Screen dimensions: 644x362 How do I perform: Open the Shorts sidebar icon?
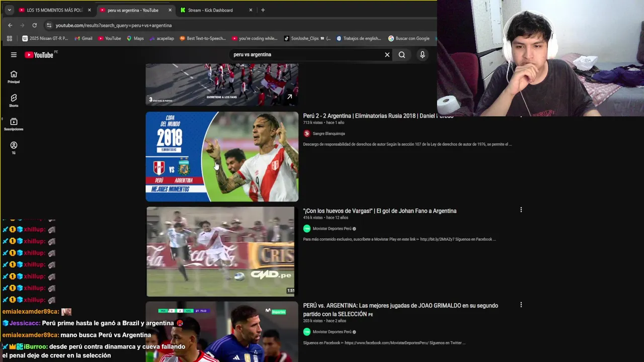pos(14,101)
